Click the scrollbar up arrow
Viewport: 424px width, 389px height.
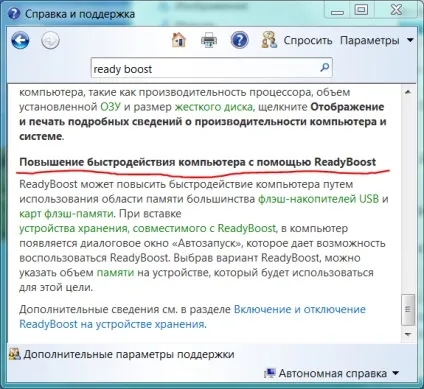click(408, 92)
